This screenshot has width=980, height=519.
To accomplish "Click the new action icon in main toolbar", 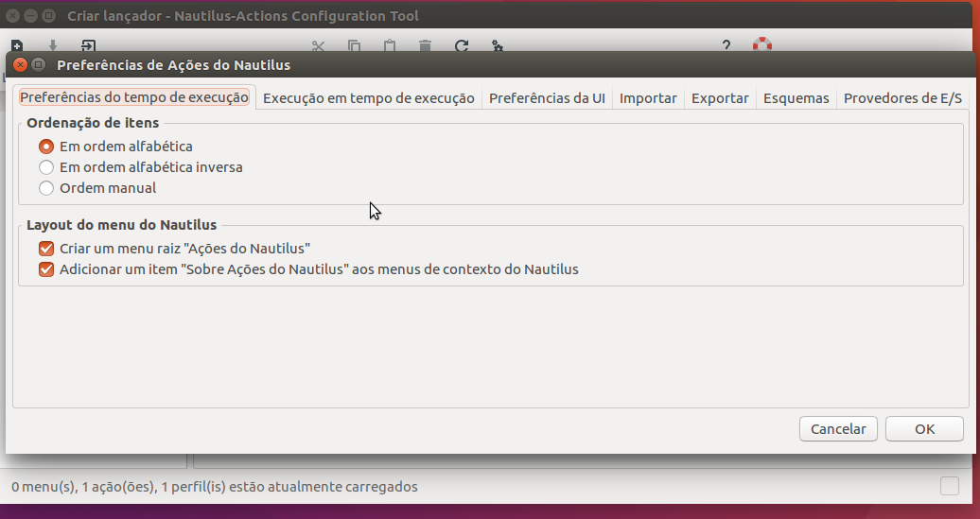I will pyautogui.click(x=17, y=45).
